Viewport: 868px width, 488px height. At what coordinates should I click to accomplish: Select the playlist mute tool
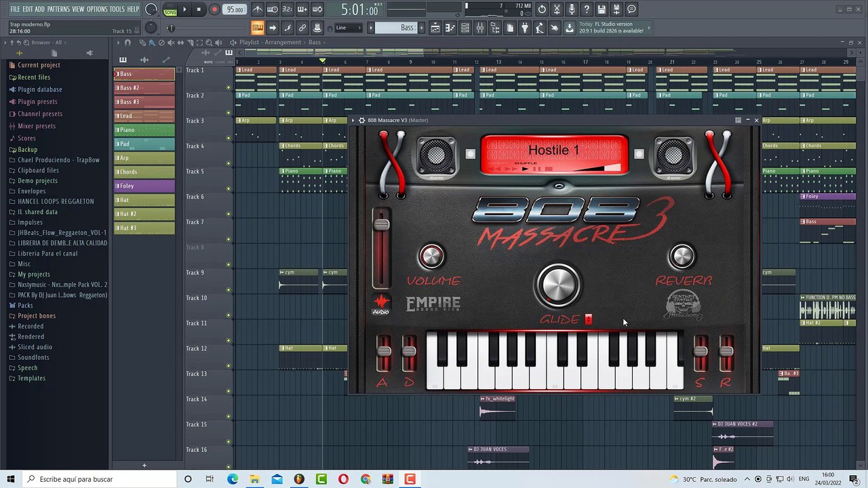[x=171, y=43]
